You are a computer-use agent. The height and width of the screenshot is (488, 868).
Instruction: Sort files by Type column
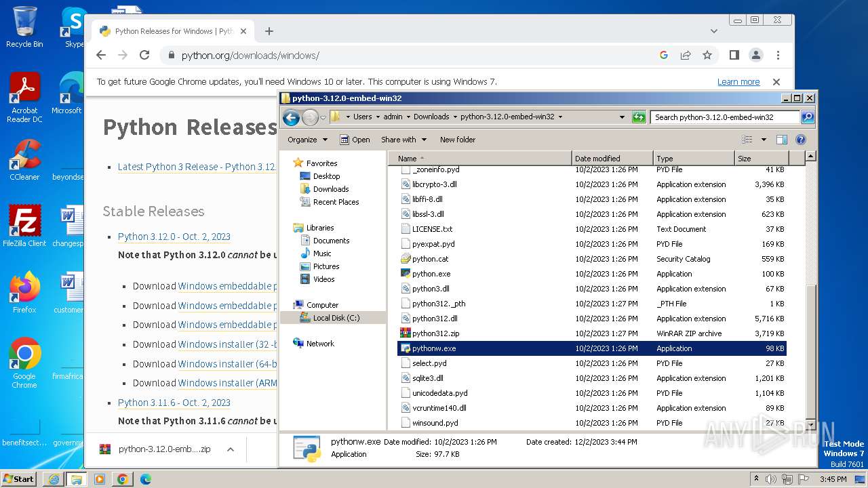coord(694,159)
